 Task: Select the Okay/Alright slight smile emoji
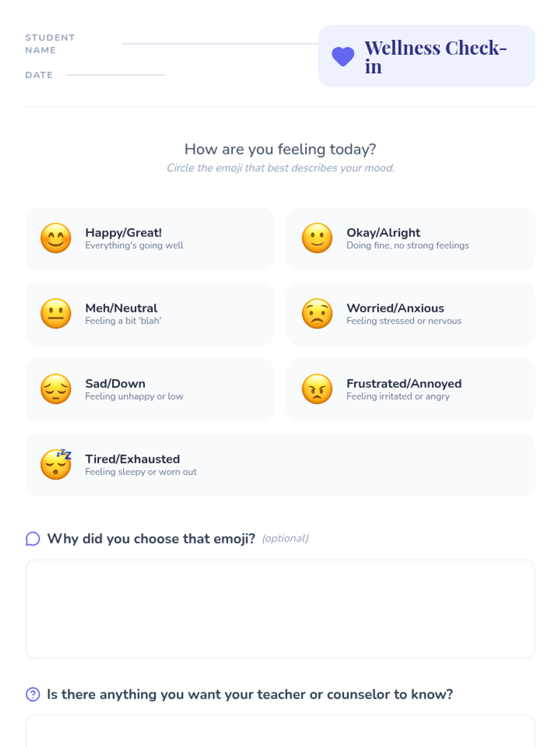click(x=317, y=238)
